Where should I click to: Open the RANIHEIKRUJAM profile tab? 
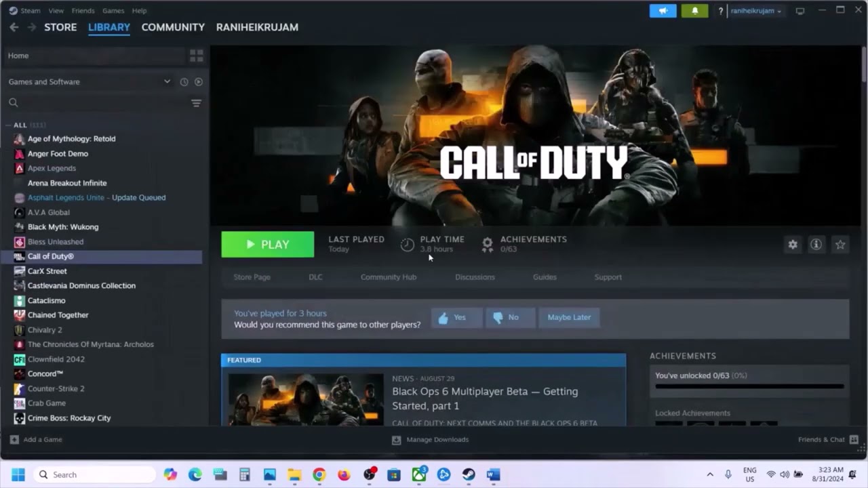tap(257, 27)
